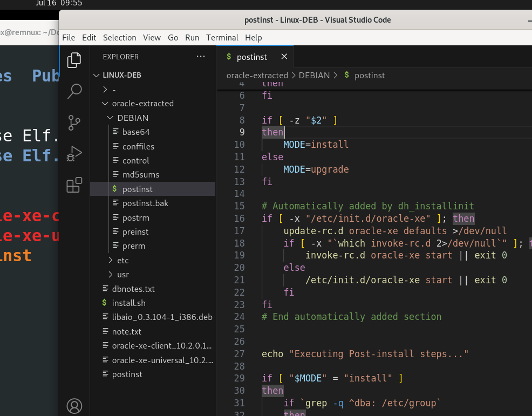Expand the '-' folder in explorer
532x416 pixels.
(153, 90)
